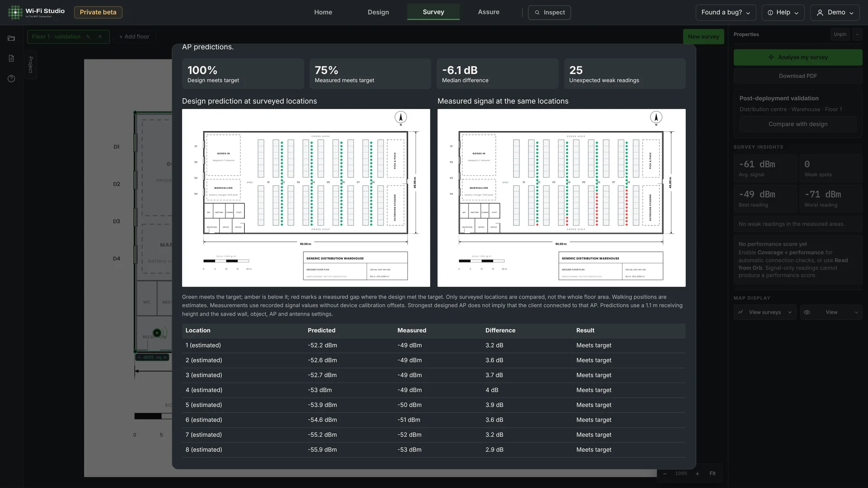Click the -55.9 dBm predicted value
The height and width of the screenshot is (488, 868).
(x=322, y=450)
